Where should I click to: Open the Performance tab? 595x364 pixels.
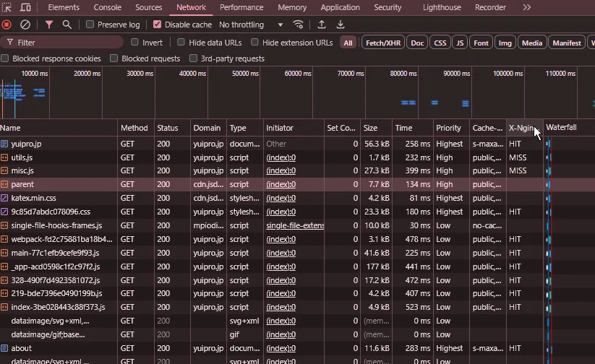[241, 7]
